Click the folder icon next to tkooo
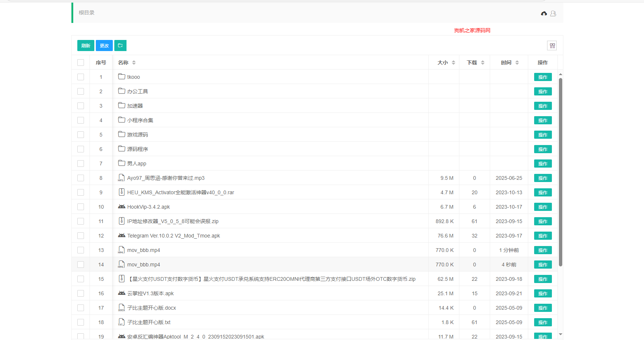This screenshot has height=340, width=644. pyautogui.click(x=122, y=77)
